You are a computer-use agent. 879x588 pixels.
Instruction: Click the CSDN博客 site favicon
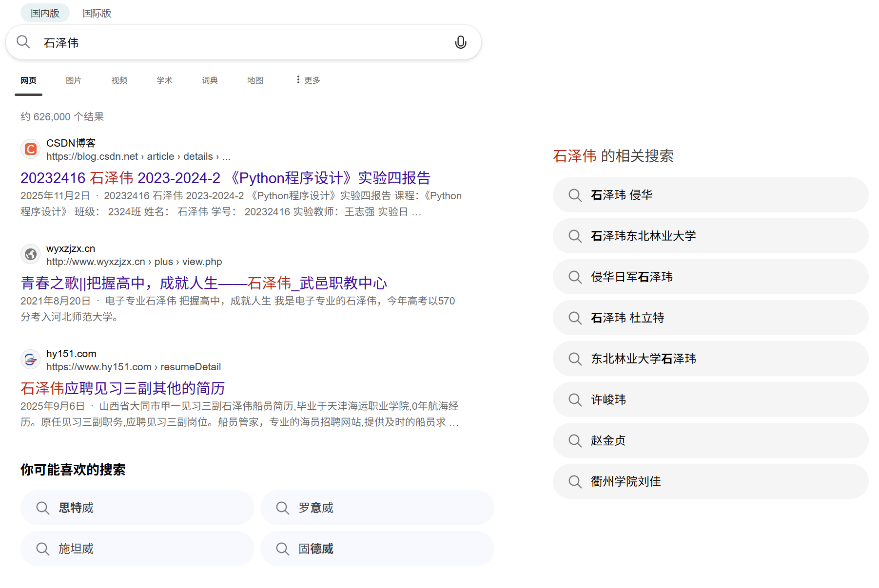[30, 149]
